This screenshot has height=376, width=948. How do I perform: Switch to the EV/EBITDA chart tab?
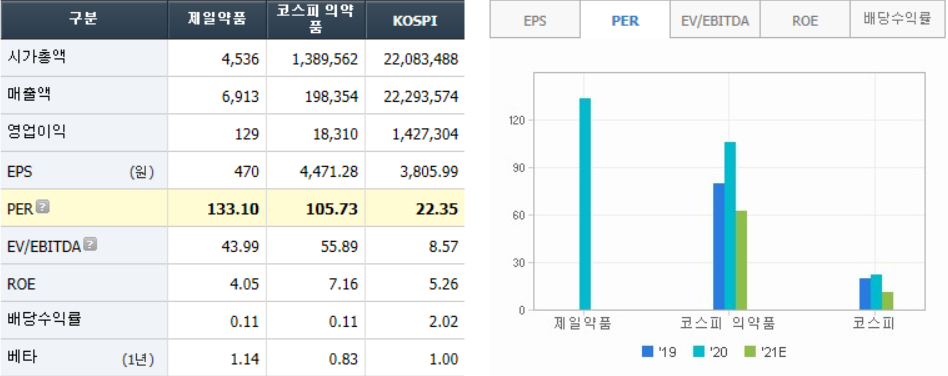715,20
